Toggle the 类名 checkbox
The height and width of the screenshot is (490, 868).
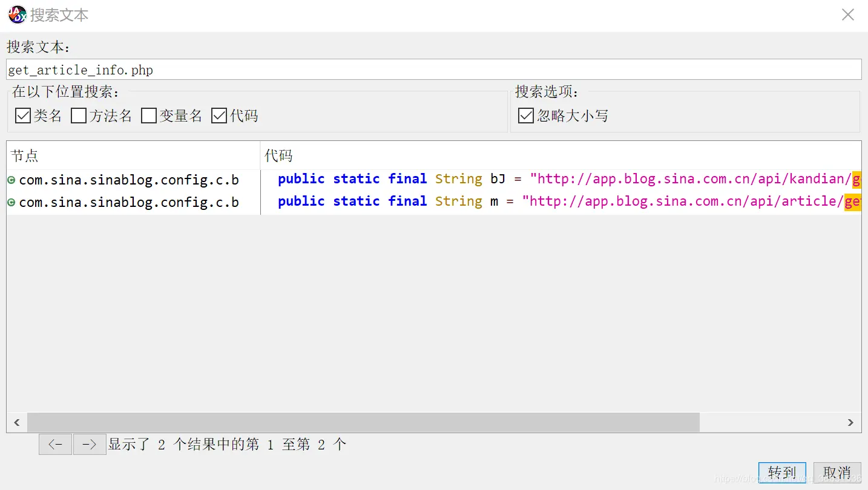click(23, 116)
